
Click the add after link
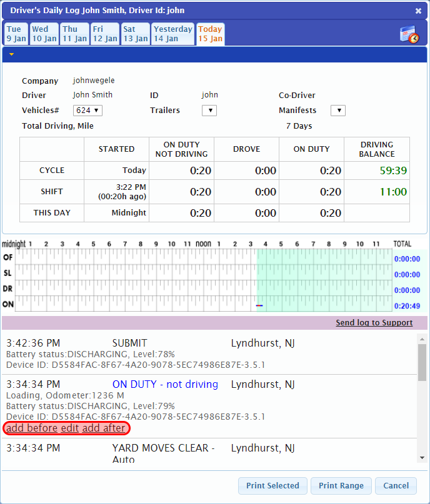pos(104,428)
